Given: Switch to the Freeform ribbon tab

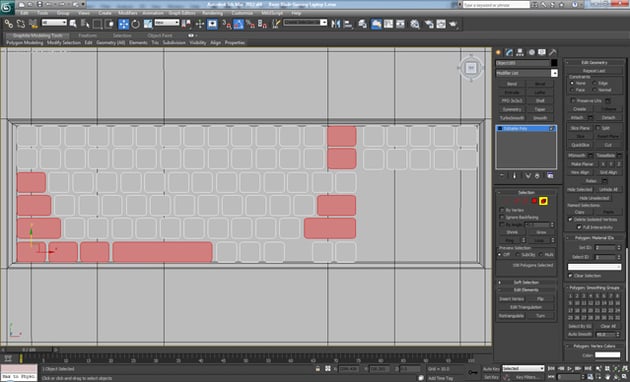Looking at the screenshot, I should 88,35.
